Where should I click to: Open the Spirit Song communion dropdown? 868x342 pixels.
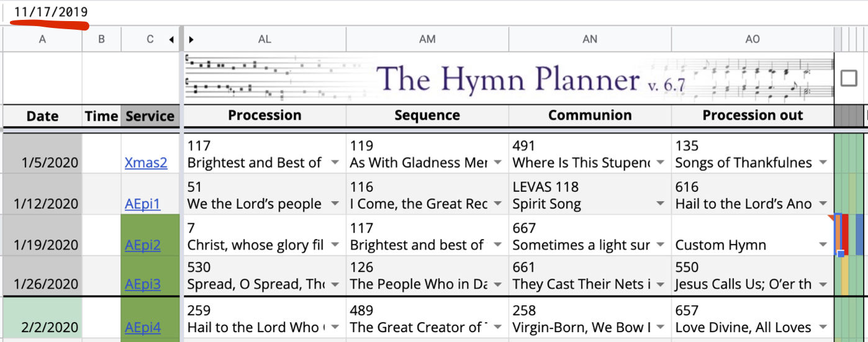pos(660,204)
